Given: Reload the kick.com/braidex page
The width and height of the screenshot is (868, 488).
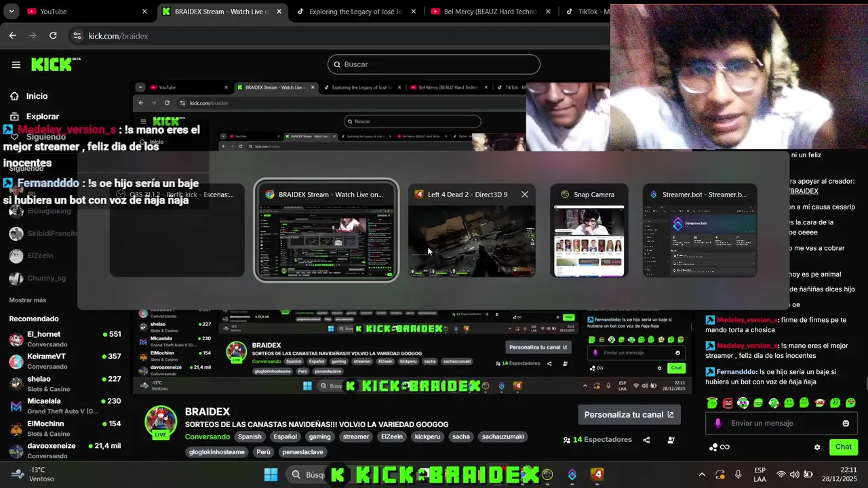Looking at the screenshot, I should click(x=53, y=36).
